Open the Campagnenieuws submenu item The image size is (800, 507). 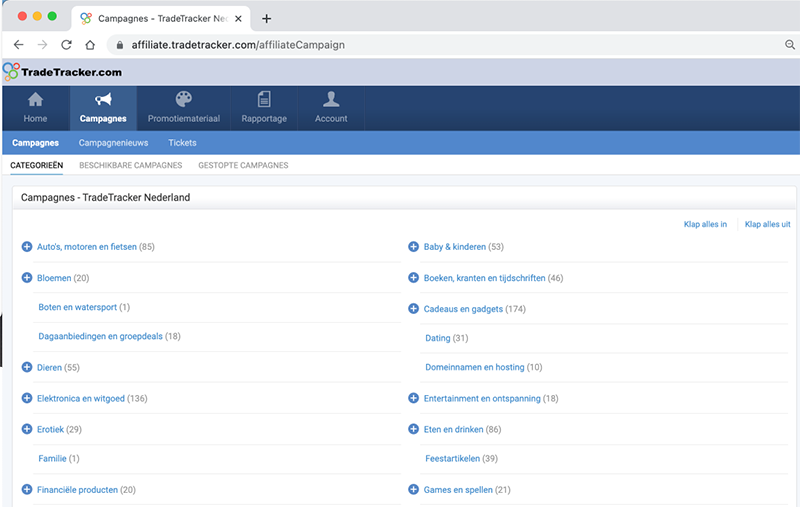pos(113,143)
